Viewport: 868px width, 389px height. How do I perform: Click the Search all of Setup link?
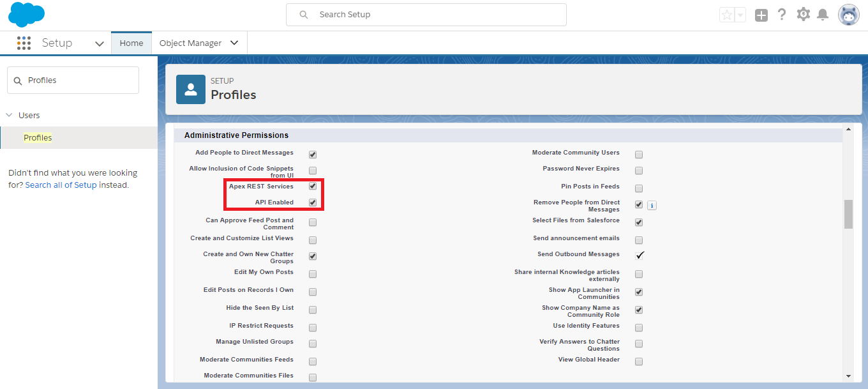click(x=61, y=185)
